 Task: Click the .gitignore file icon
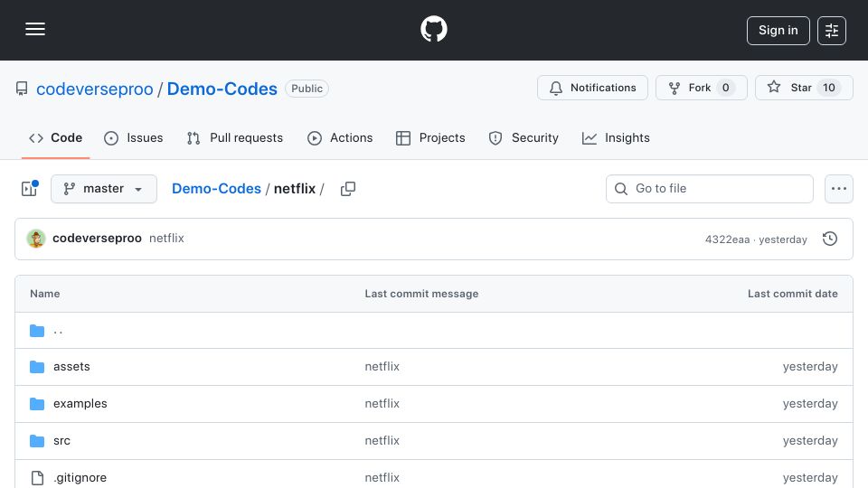pyautogui.click(x=37, y=477)
